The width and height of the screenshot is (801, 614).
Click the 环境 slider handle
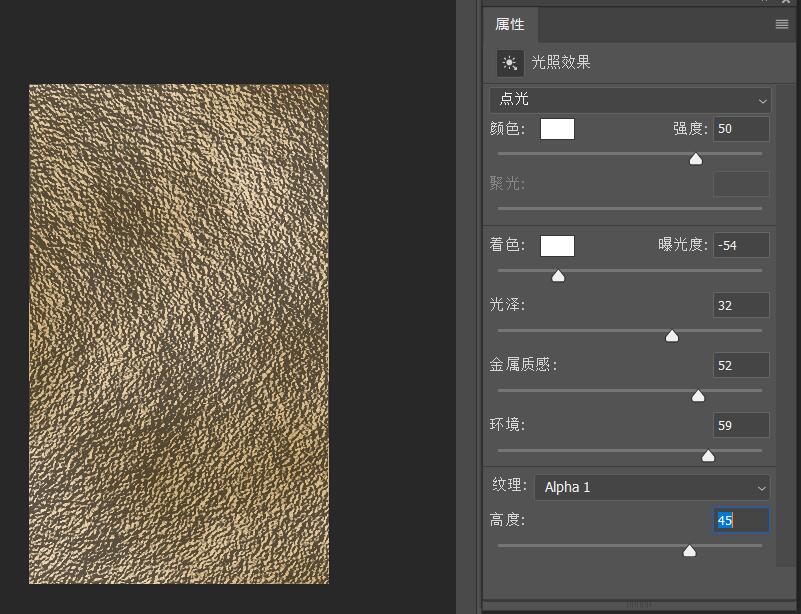click(708, 456)
